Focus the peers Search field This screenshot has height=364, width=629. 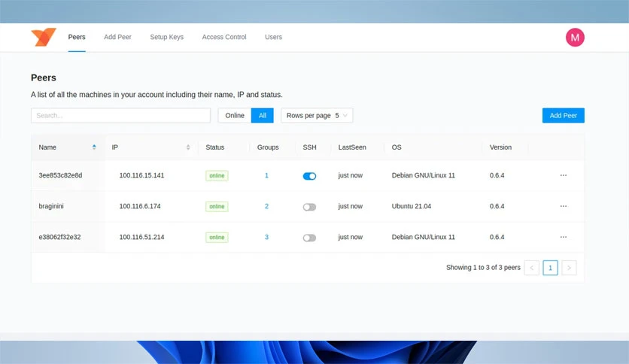point(120,116)
